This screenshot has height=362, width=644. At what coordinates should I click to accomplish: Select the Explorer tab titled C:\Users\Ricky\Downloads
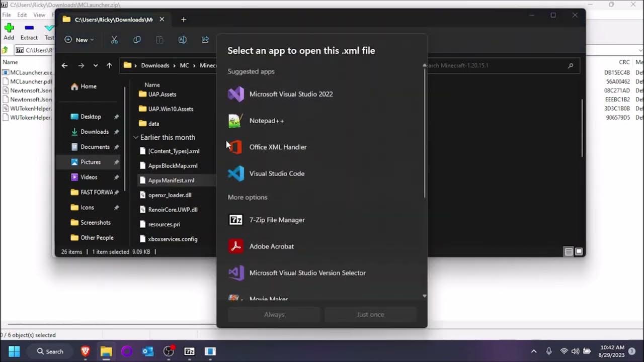(x=114, y=20)
